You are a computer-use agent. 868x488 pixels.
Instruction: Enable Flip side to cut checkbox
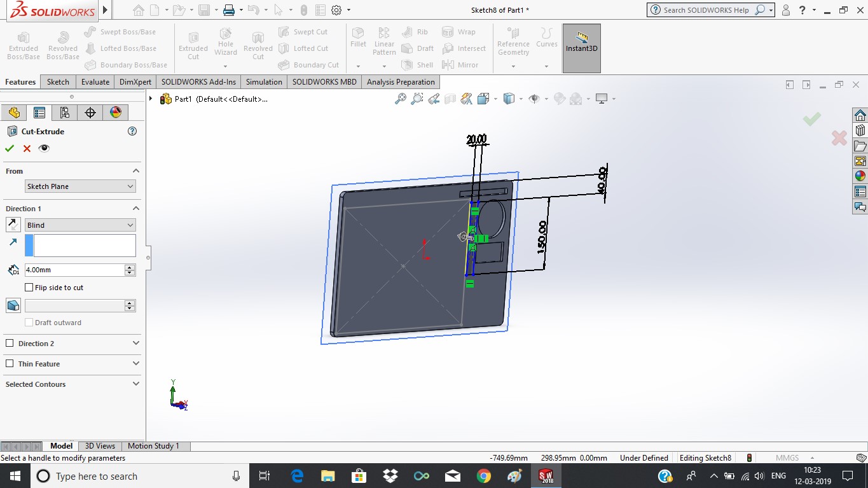[29, 288]
